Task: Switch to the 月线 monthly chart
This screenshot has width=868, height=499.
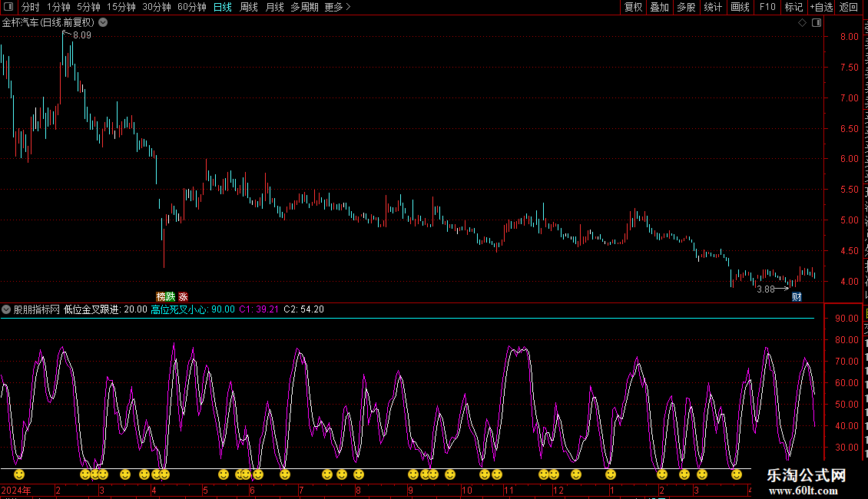Action: pos(274,7)
